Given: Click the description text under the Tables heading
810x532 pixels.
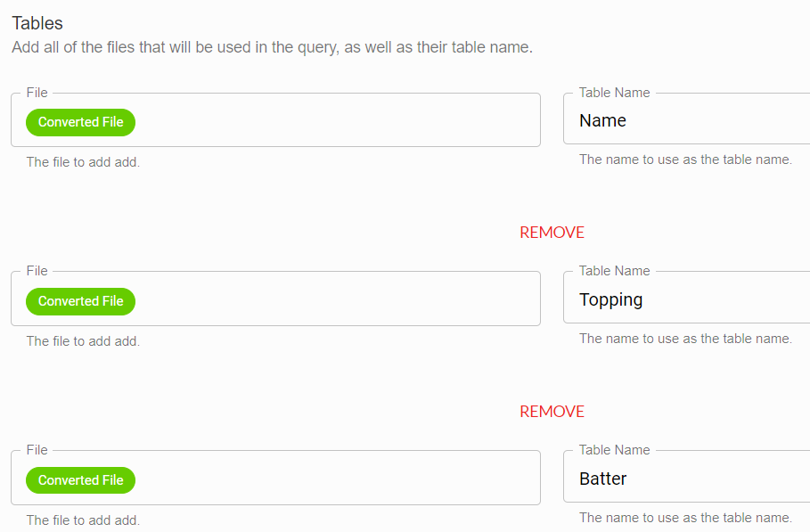Looking at the screenshot, I should (273, 47).
